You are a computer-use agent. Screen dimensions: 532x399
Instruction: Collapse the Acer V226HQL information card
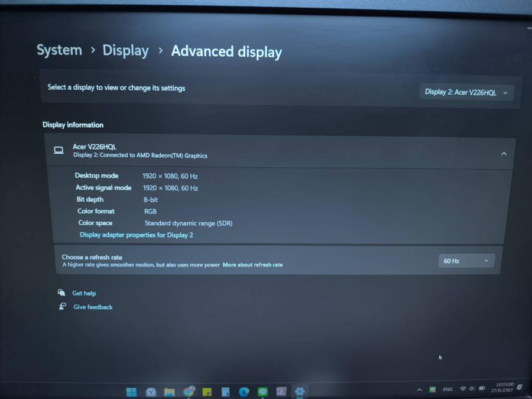504,154
